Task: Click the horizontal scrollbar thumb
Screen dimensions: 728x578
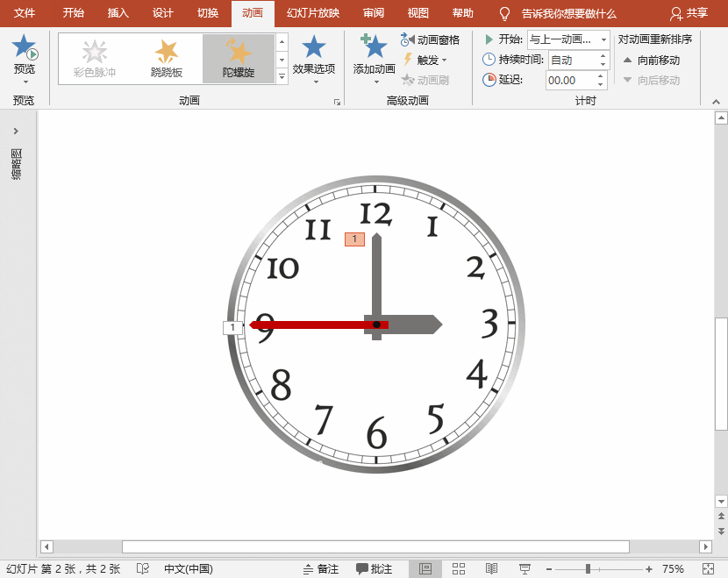Action: tap(375, 546)
